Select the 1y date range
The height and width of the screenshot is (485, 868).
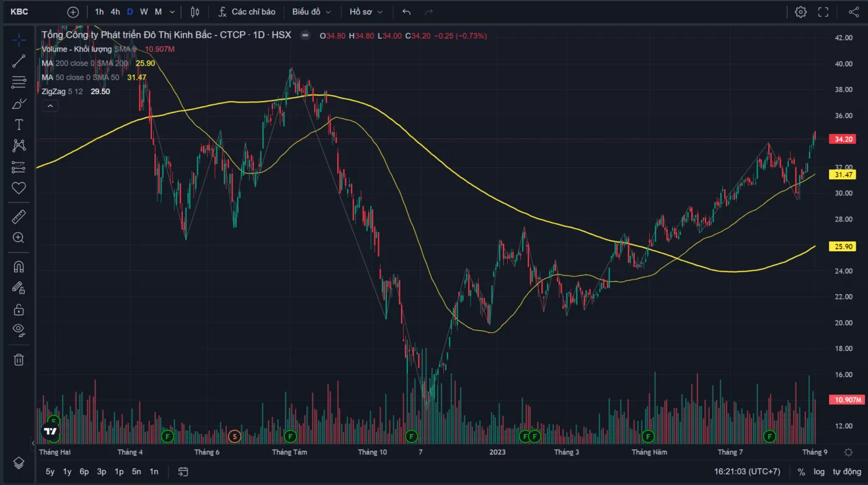[67, 471]
